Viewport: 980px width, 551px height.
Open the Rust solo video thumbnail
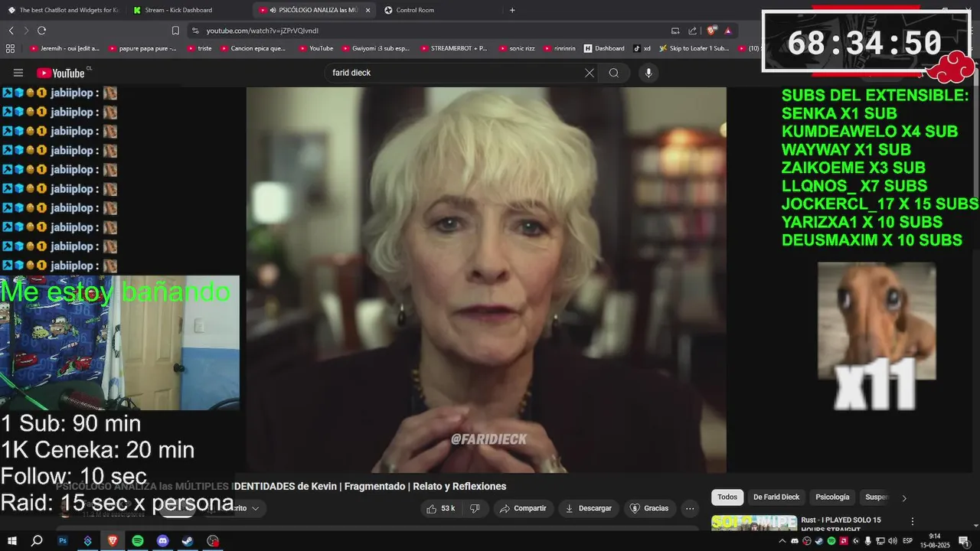(754, 523)
